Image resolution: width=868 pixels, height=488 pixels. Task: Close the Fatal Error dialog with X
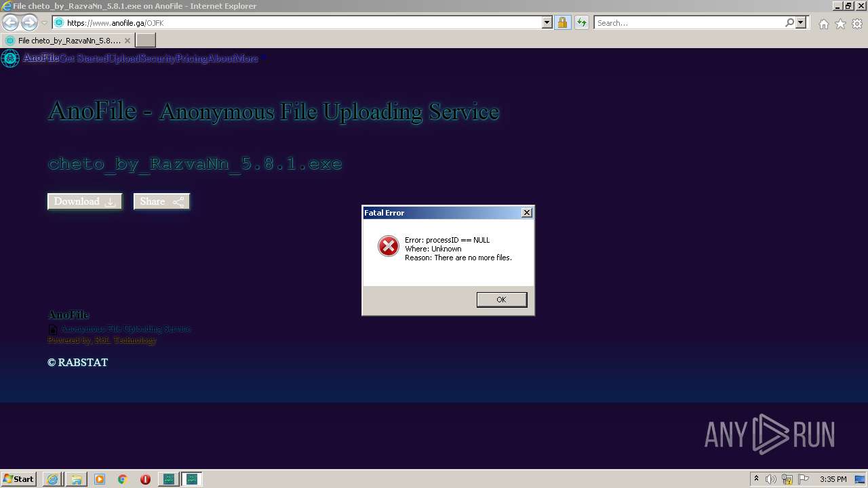point(527,213)
